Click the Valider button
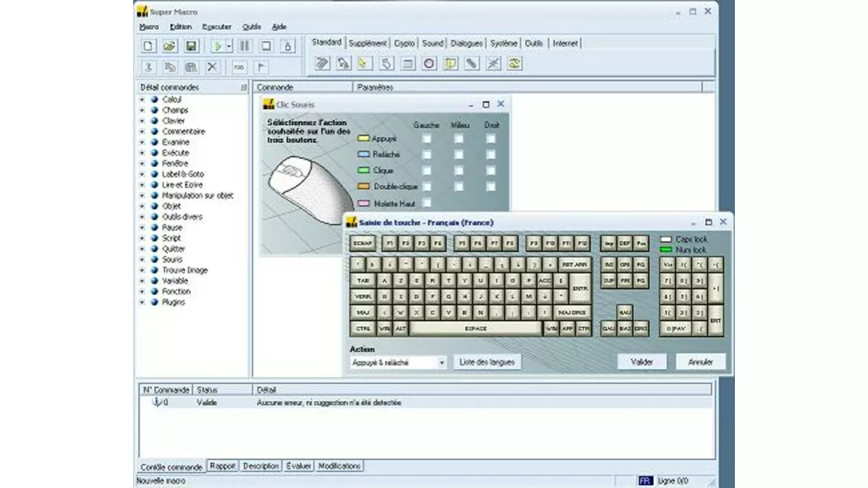Image resolution: width=868 pixels, height=488 pixels. click(x=642, y=362)
